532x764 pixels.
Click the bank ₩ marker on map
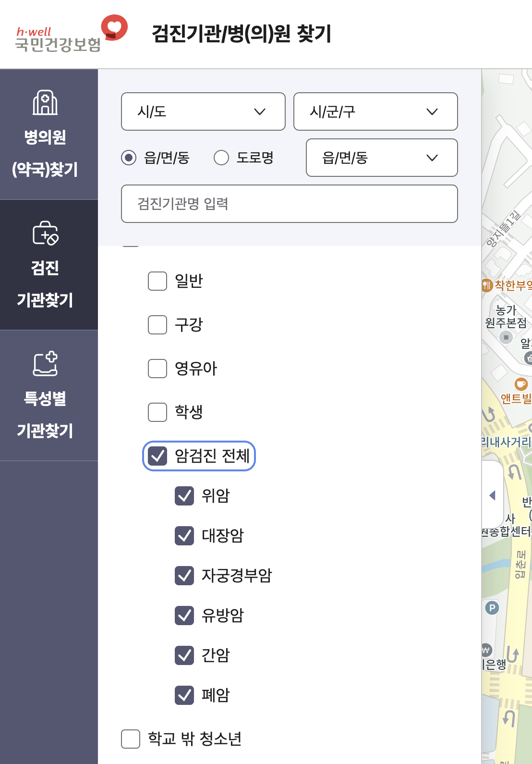click(486, 651)
